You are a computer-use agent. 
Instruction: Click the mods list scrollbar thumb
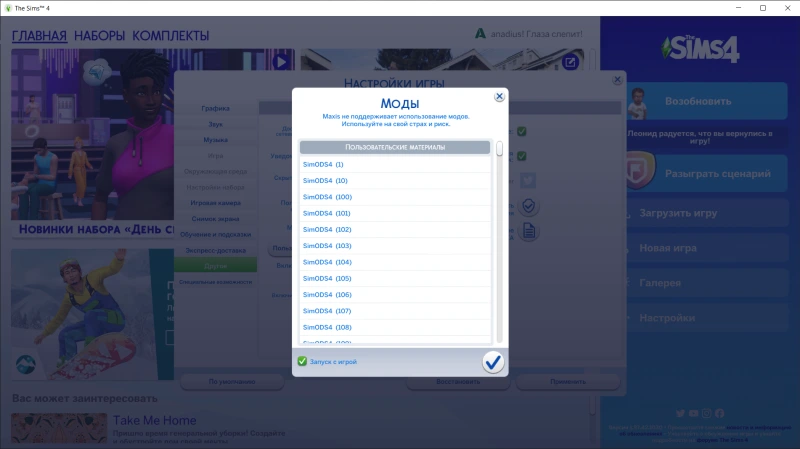coord(499,148)
